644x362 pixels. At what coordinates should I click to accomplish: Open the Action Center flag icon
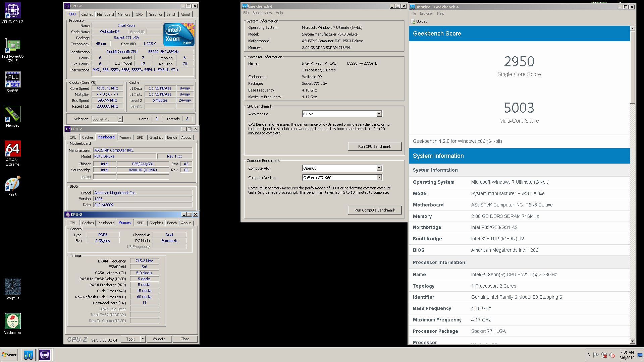596,355
